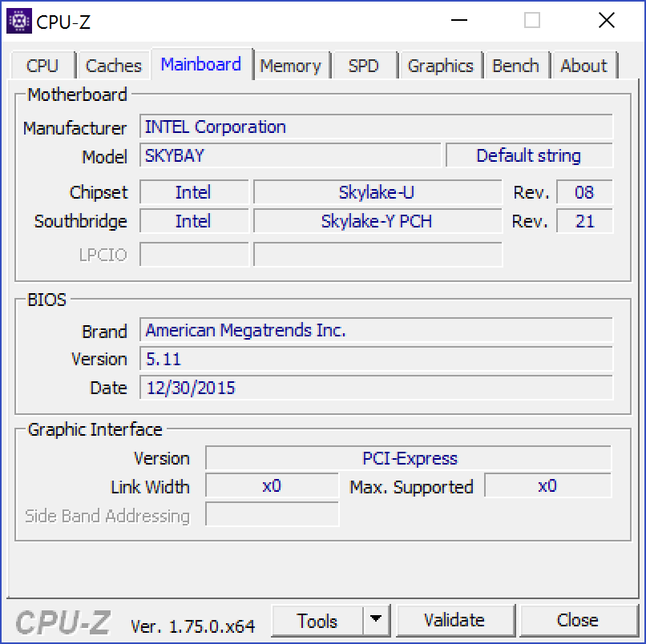Screen dimensions: 646x644
Task: Click BIOS Date '12/30/2015'
Action: [376, 388]
